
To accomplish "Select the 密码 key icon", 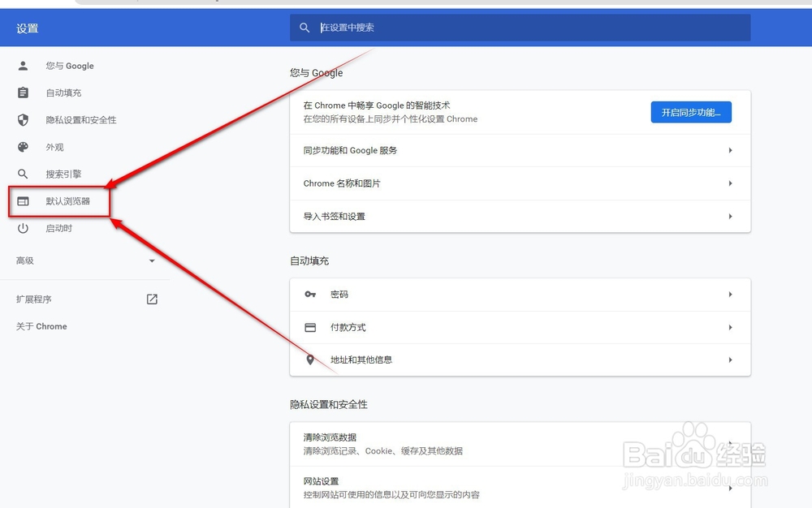I will 310,295.
